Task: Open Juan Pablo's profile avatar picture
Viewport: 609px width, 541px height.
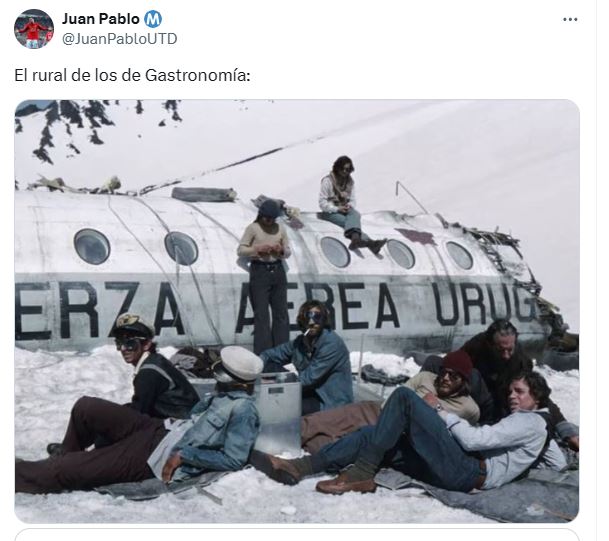Action: point(34,29)
